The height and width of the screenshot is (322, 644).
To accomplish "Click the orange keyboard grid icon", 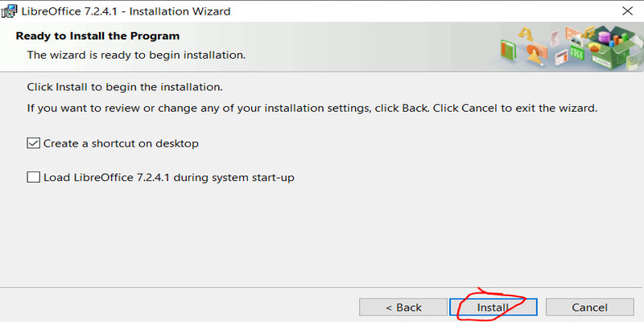I will click(x=573, y=33).
